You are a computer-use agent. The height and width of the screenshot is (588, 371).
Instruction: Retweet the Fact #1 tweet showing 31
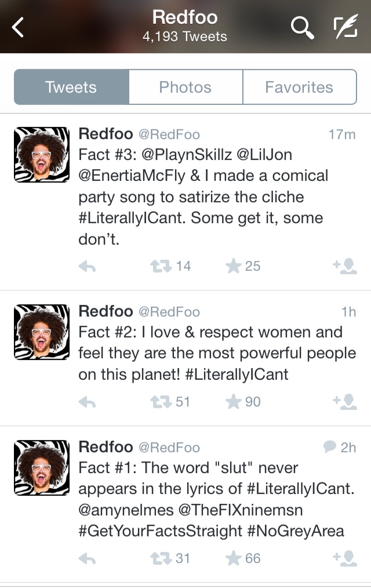coord(161,559)
